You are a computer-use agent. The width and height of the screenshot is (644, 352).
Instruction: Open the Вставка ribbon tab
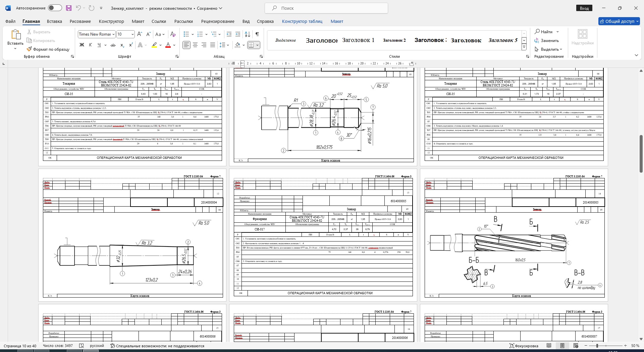pos(54,21)
